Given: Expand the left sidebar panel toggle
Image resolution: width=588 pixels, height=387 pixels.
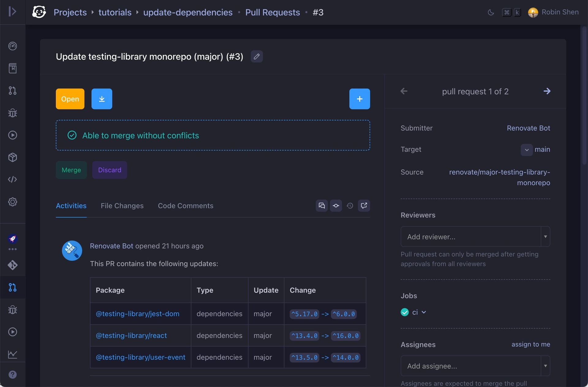Looking at the screenshot, I should tap(13, 12).
